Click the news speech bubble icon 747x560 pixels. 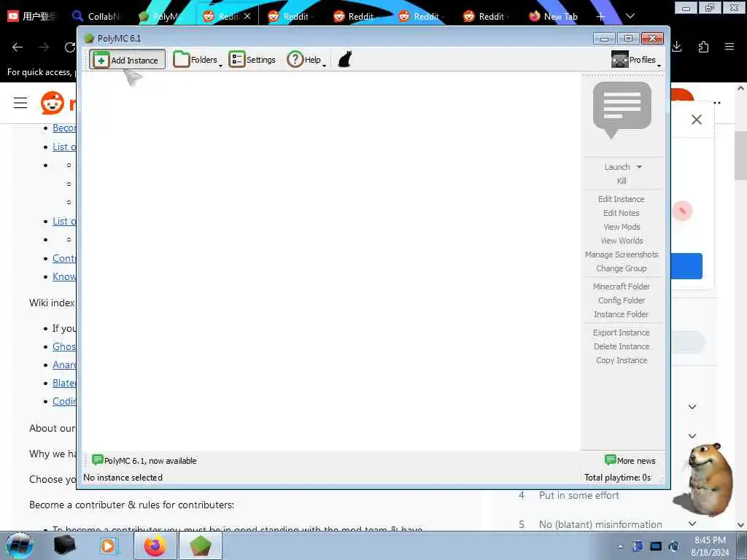pyautogui.click(x=622, y=110)
